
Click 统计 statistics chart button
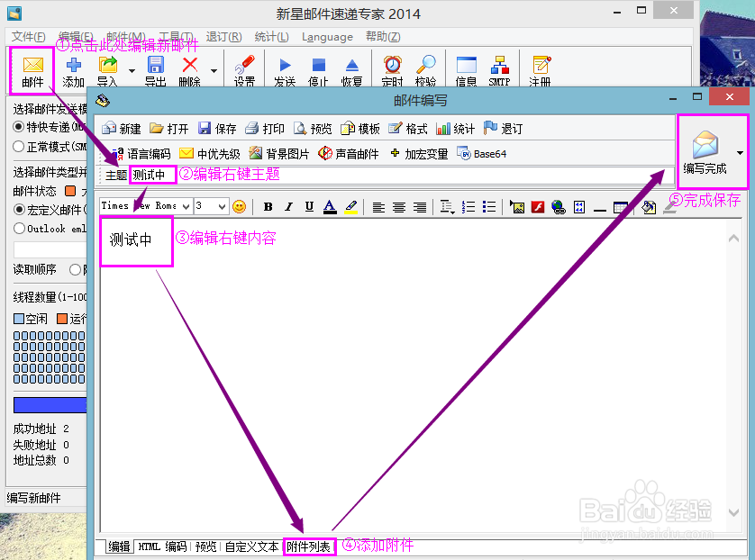[x=455, y=129]
